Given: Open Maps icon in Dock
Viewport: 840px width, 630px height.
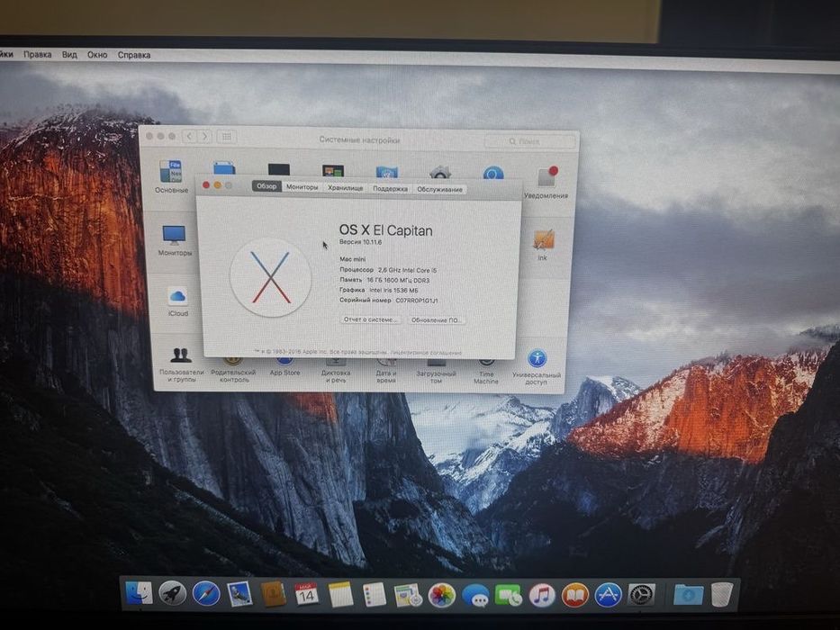Looking at the screenshot, I should pos(408,595).
